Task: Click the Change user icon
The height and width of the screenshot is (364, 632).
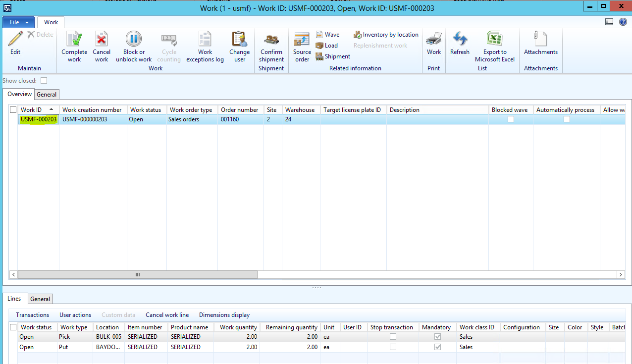Action: (x=240, y=40)
